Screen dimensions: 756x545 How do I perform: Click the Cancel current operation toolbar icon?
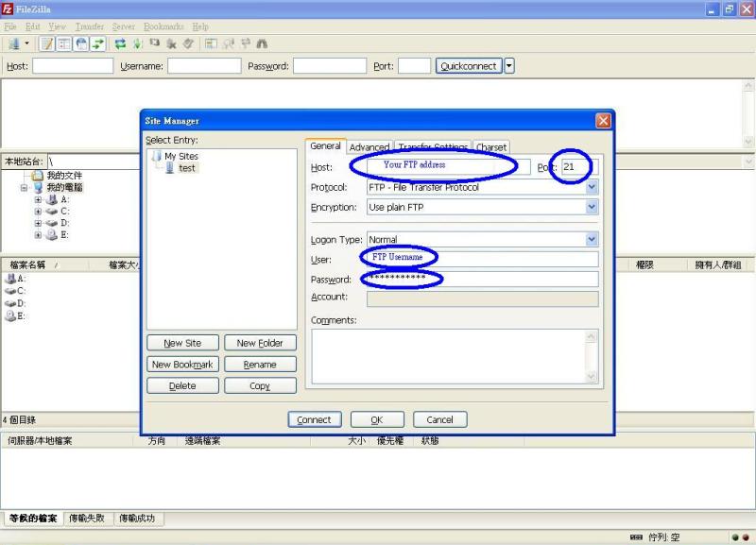[x=154, y=43]
